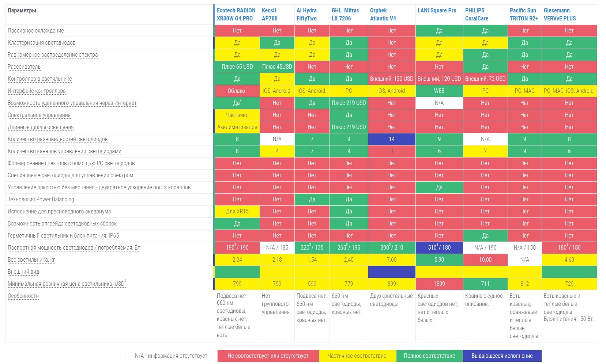
Task: Select the Giesemann VERVvE PLUS header
Action: coord(560,14)
